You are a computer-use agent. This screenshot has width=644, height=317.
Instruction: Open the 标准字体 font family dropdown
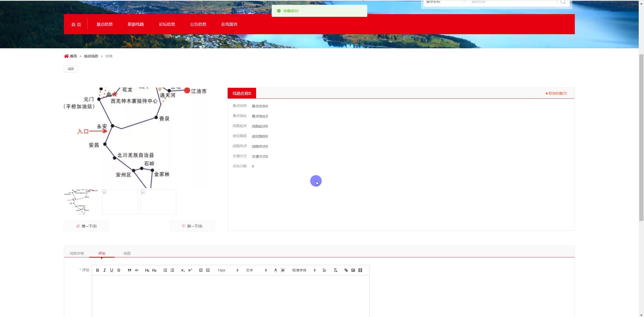coord(304,270)
